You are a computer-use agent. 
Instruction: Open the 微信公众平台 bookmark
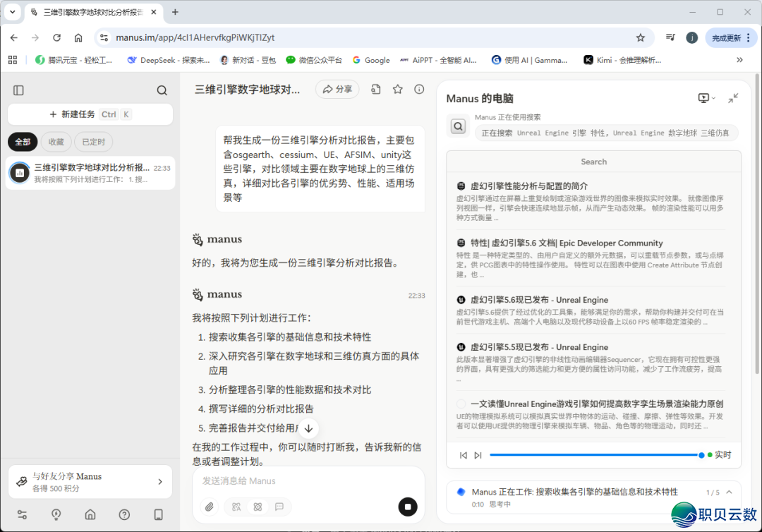click(314, 60)
